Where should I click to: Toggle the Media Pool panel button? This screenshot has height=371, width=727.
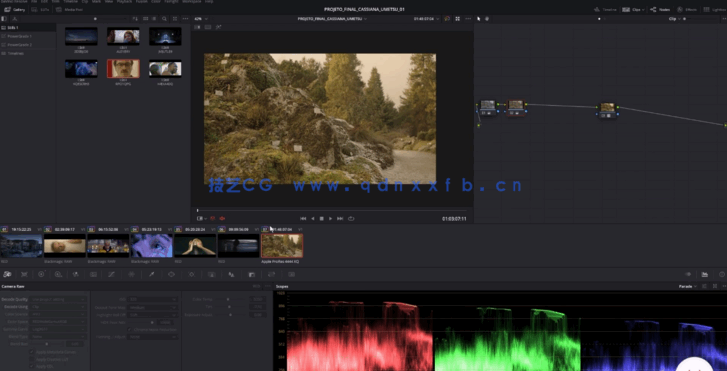tap(68, 9)
